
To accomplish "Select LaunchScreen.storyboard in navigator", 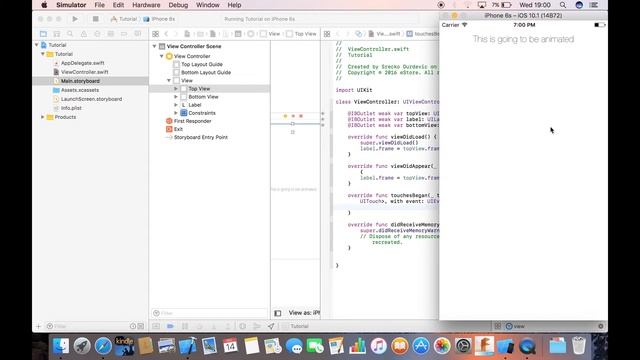I will (91, 99).
